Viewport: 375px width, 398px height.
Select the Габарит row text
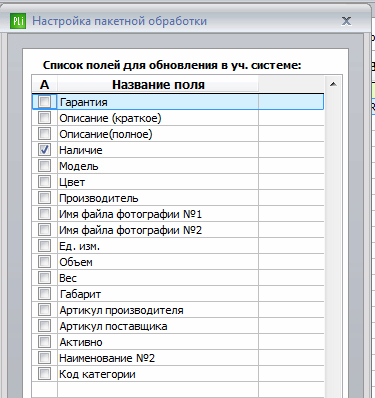pos(80,294)
